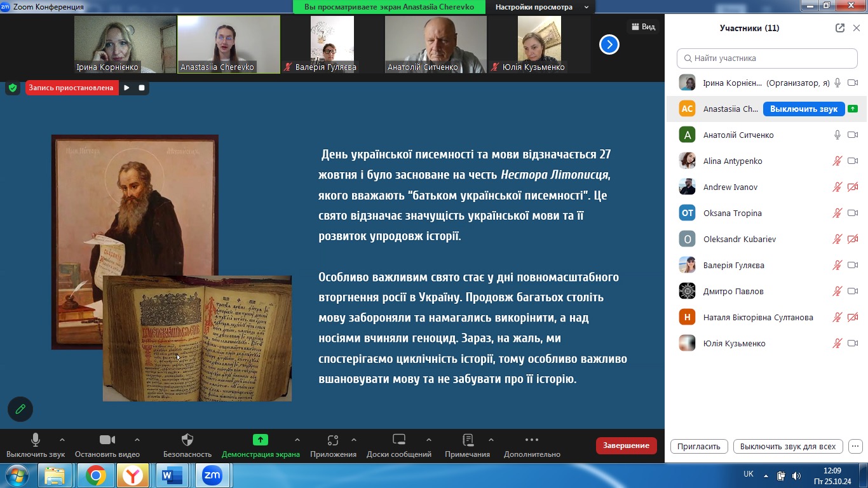Image resolution: width=868 pixels, height=488 pixels.
Task: Click Вид view layout menu
Action: (643, 27)
